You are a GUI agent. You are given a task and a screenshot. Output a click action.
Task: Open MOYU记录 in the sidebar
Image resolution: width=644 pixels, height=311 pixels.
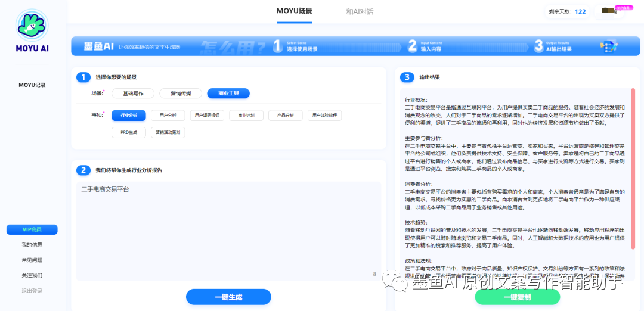[x=32, y=85]
